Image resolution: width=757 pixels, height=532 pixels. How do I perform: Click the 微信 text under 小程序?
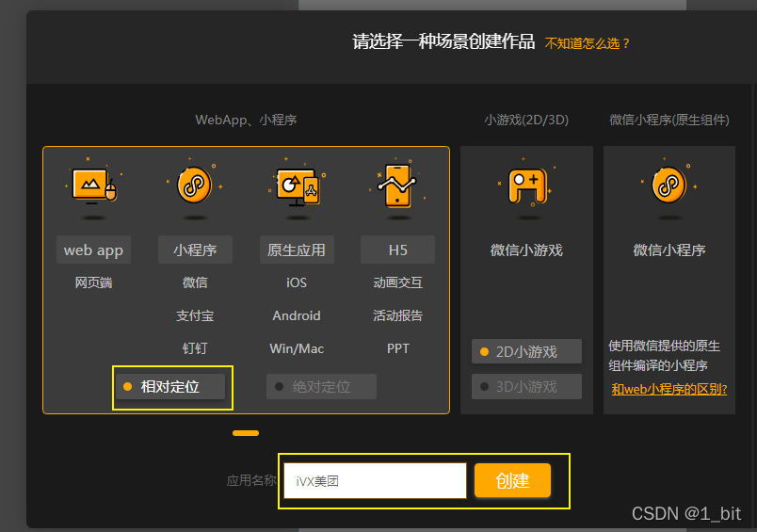(x=195, y=282)
